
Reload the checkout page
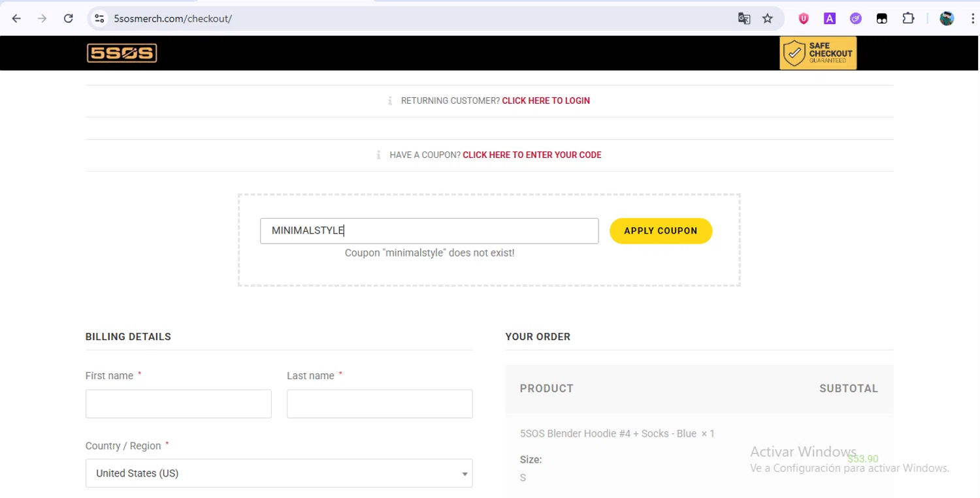coord(68,18)
